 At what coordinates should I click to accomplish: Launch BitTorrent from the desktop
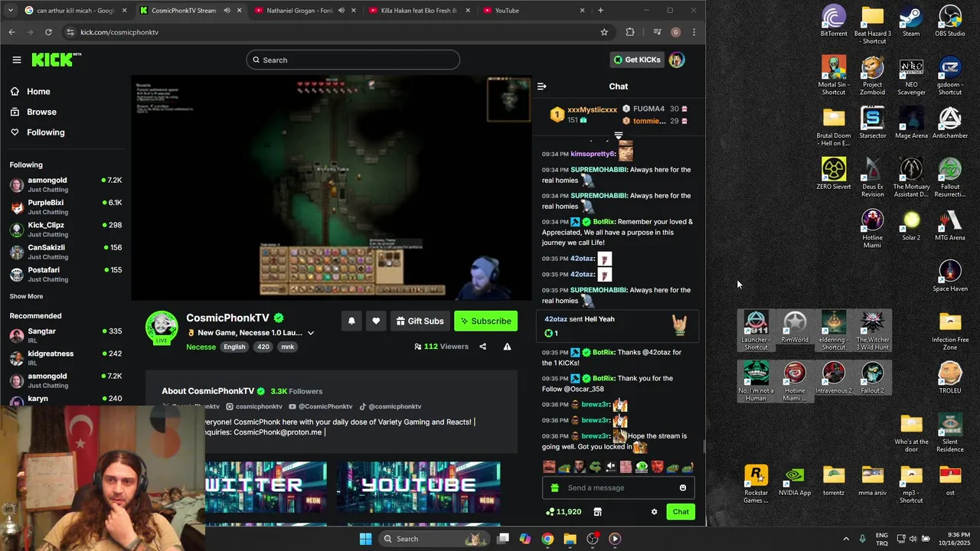(x=834, y=21)
